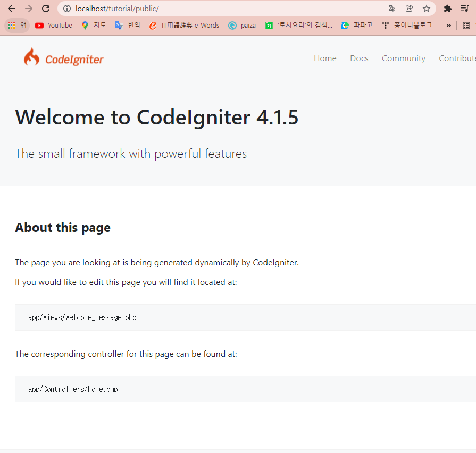Select Home in the navigation menu
Image resolution: width=476 pixels, height=453 pixels.
[x=325, y=58]
